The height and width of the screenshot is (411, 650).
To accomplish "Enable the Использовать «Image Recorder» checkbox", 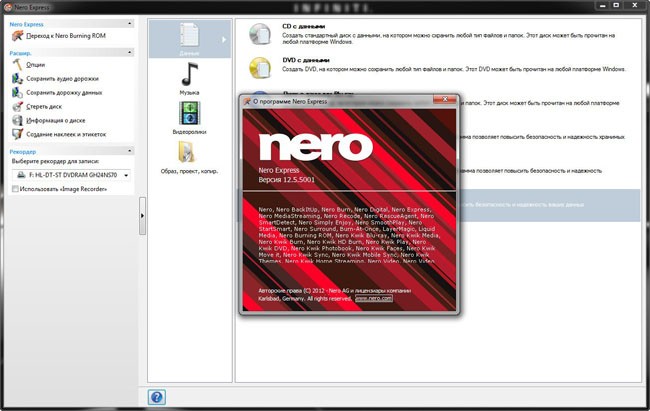I will pos(15,189).
